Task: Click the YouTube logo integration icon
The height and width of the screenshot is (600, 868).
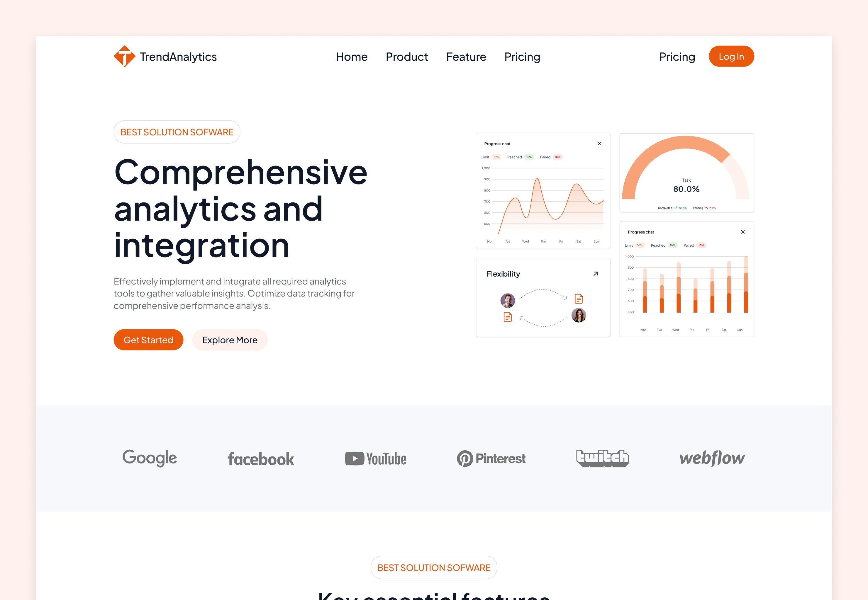Action: [375, 457]
